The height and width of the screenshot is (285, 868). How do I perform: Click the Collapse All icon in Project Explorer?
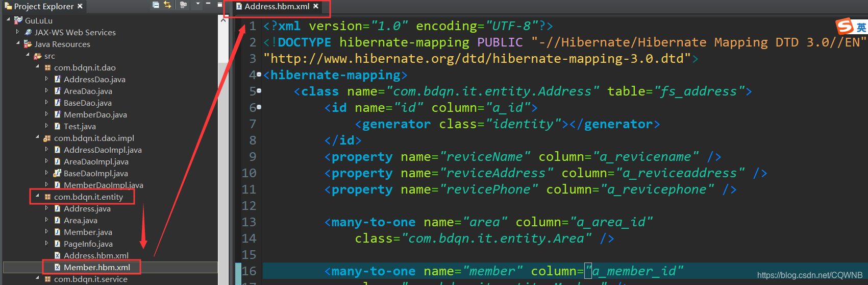[x=156, y=5]
